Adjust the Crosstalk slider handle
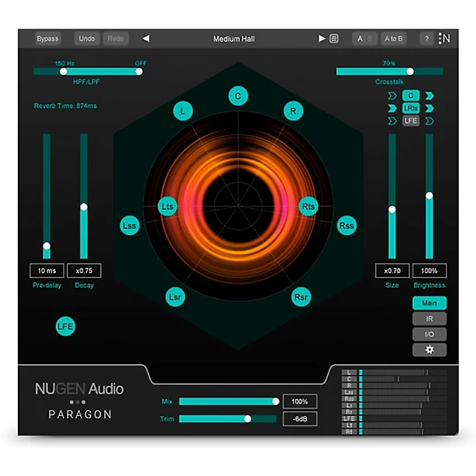476x476 pixels. point(410,71)
